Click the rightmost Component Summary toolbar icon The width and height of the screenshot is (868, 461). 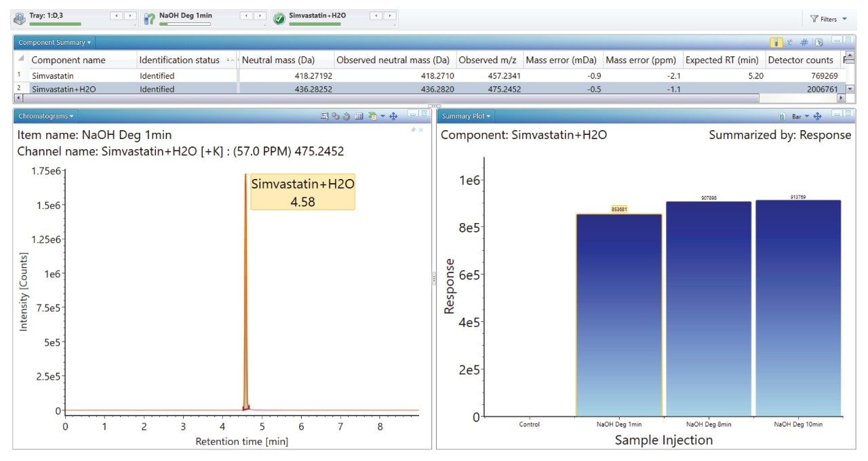click(x=818, y=42)
